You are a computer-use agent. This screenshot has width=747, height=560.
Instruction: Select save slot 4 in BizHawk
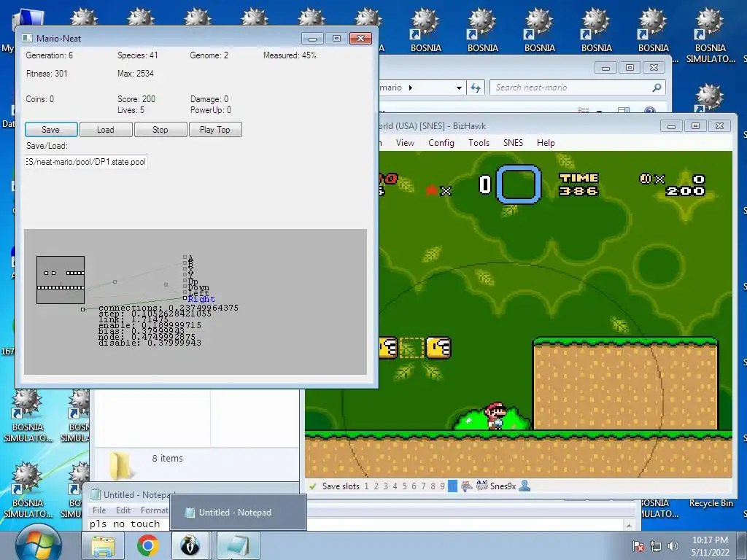click(x=395, y=486)
